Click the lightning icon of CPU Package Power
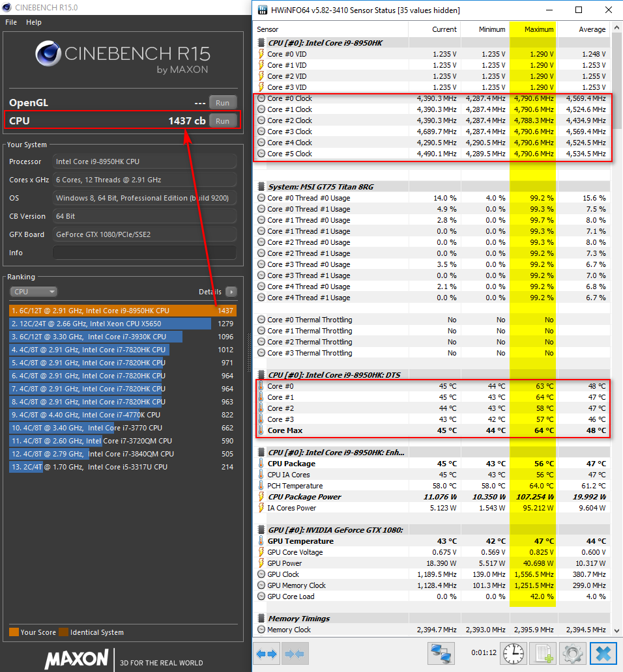Image resolution: width=623 pixels, height=672 pixels. 261,497
